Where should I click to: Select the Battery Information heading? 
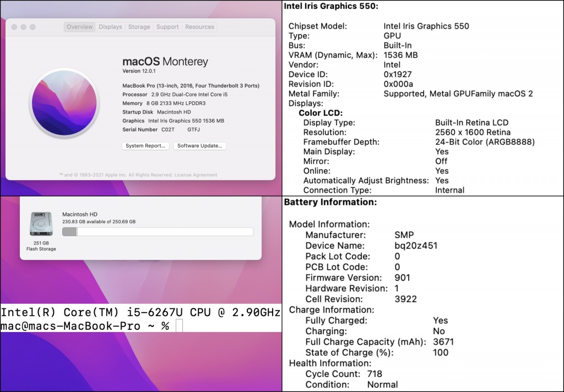click(x=330, y=203)
